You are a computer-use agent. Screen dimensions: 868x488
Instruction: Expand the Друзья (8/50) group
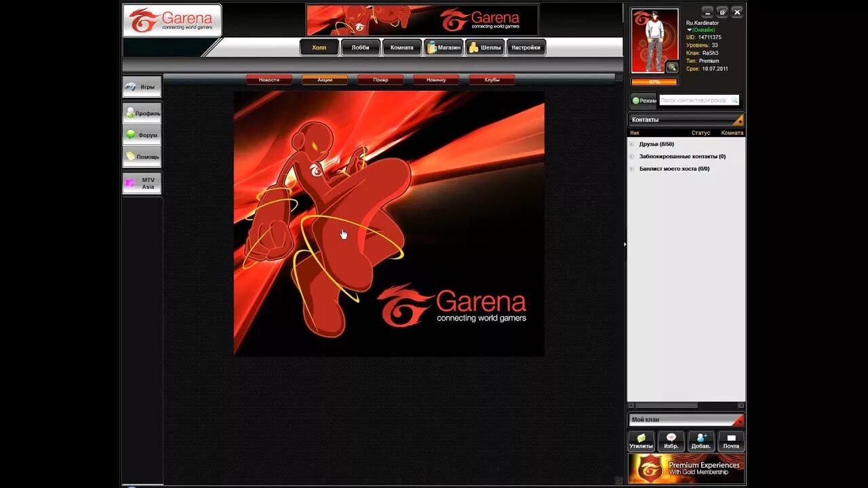631,144
